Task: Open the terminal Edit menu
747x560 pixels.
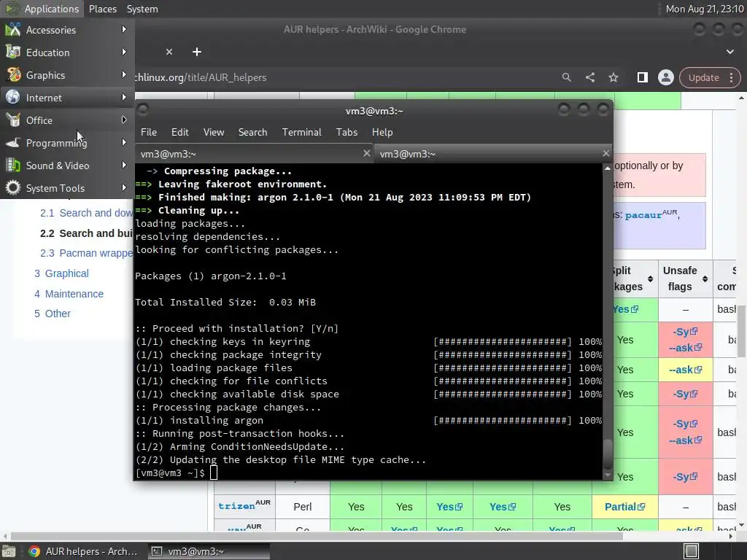Action: 179,132
